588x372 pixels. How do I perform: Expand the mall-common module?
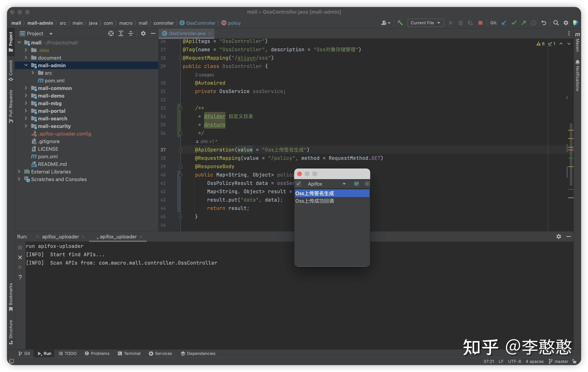[26, 88]
